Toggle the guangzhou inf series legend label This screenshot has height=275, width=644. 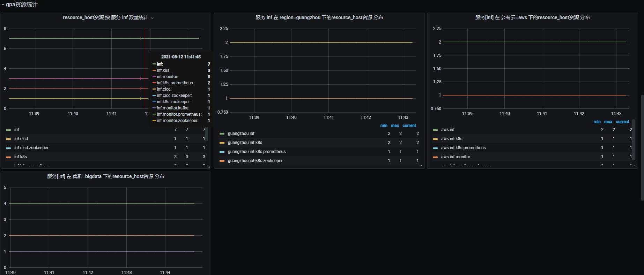click(241, 133)
